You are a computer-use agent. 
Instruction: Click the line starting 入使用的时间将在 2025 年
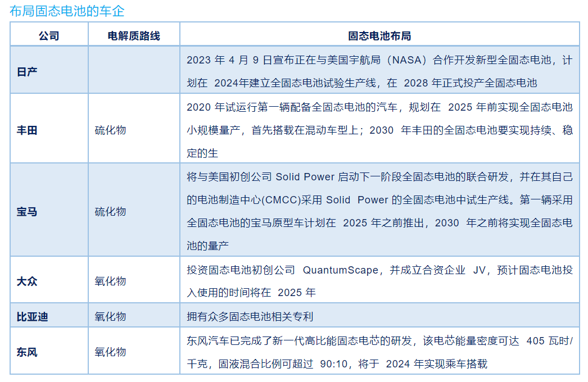click(x=251, y=293)
